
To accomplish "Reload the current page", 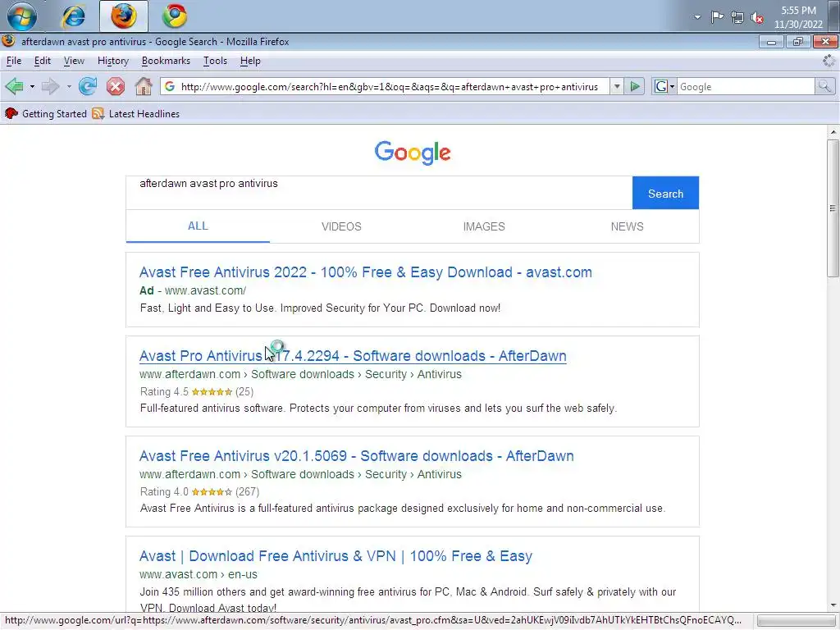I will (88, 86).
